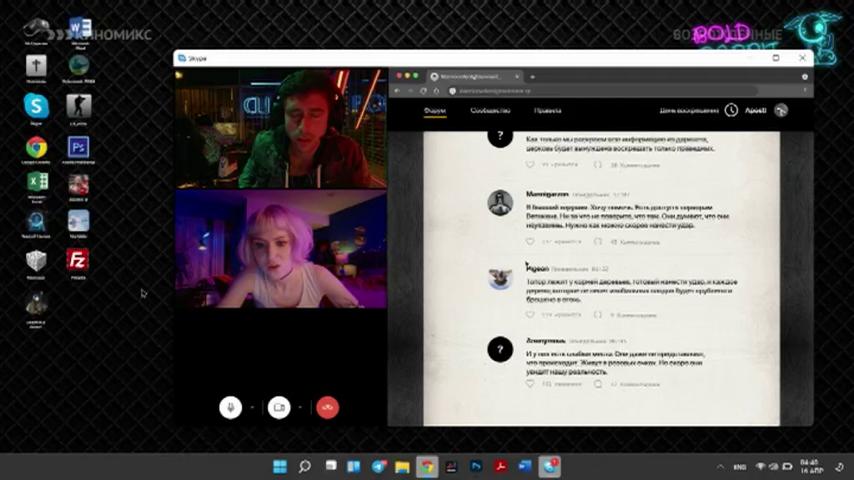Expand microphone options arrow beside the mic button
This screenshot has width=854, height=480.
[x=252, y=408]
